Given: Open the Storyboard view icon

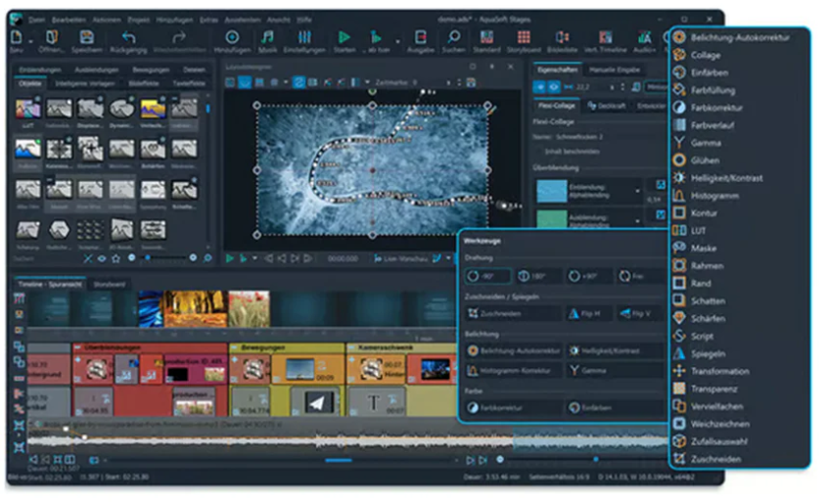Looking at the screenshot, I should tap(525, 37).
